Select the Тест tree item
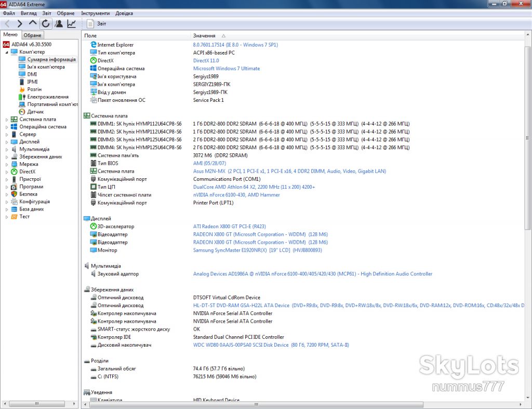 (24, 217)
